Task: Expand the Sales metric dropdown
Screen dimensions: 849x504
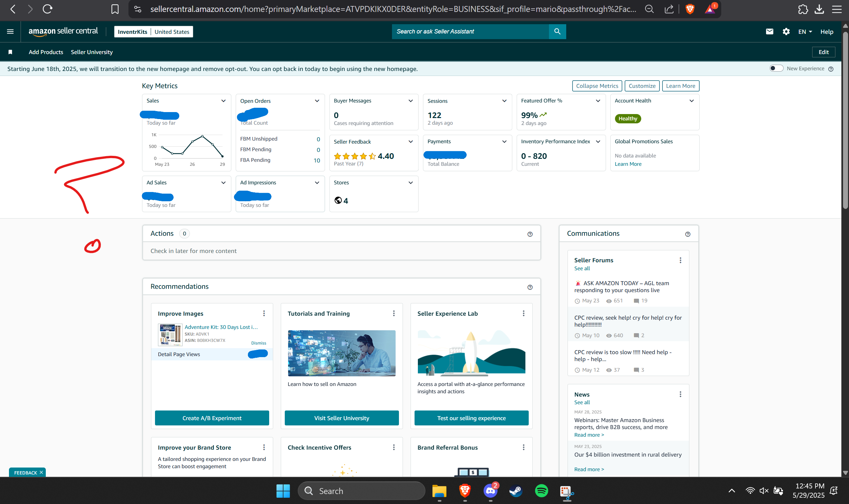Action: (223, 101)
